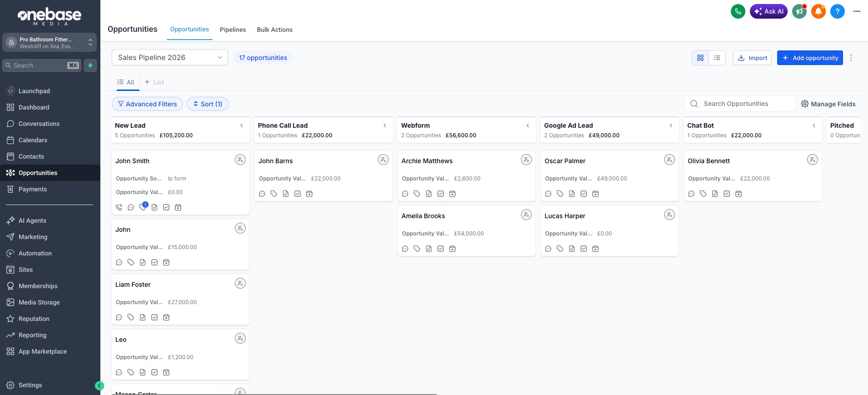Image resolution: width=868 pixels, height=395 pixels.
Task: Open the orange notifications bell
Action: [818, 11]
